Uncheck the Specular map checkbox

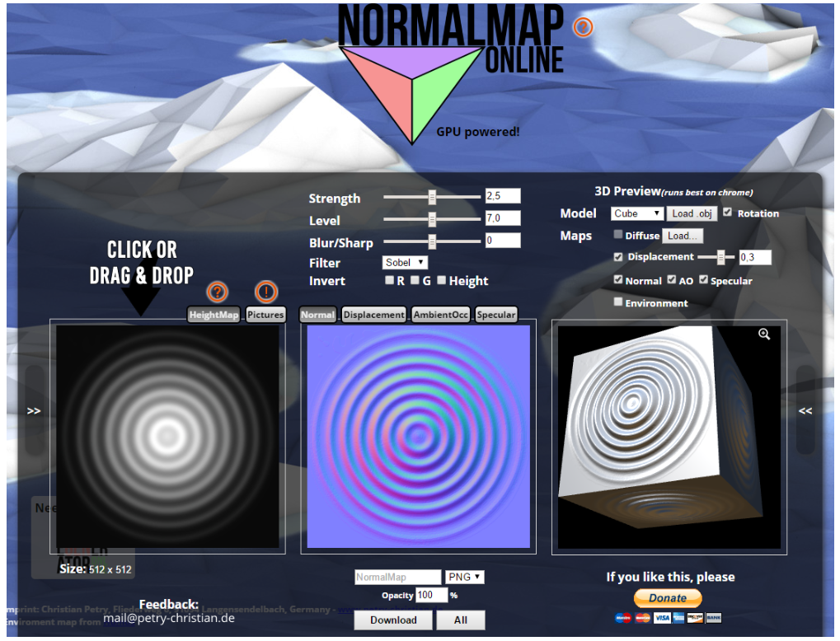point(703,279)
